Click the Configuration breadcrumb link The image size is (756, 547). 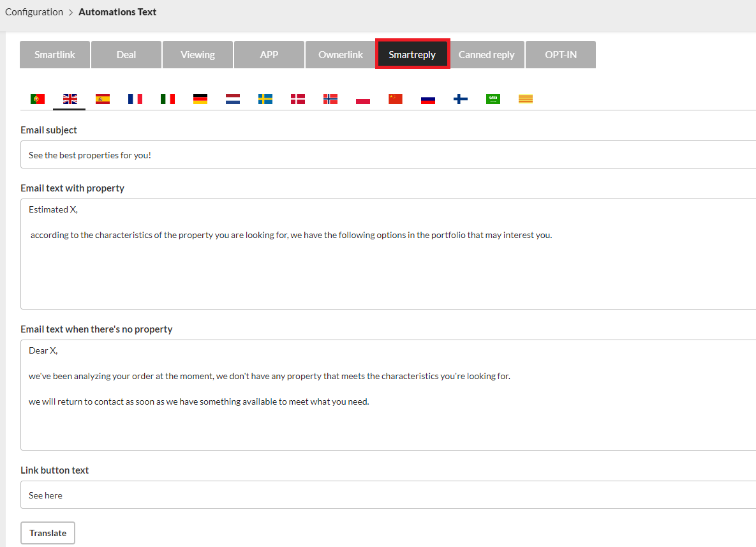tap(34, 12)
